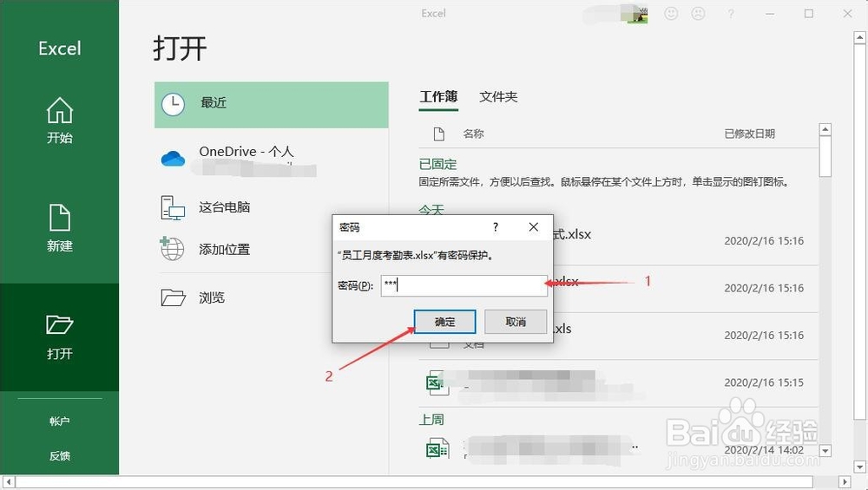
Task: Open file modified 2020/2/14 14:02
Action: tap(618, 449)
